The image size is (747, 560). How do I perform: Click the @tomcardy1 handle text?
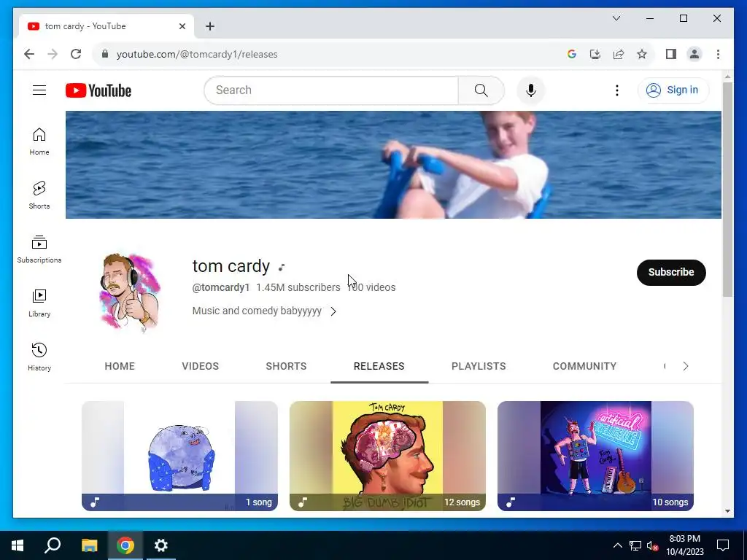[x=220, y=287]
